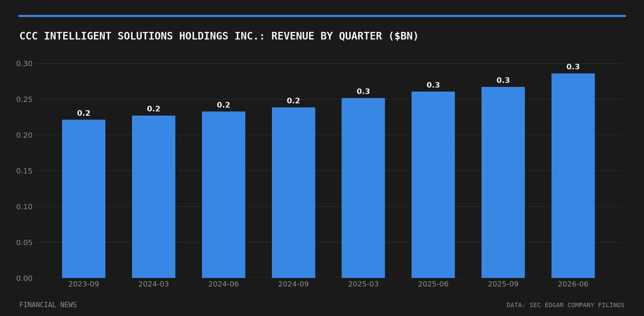Select the 2024-03 revenue bar

click(x=154, y=197)
